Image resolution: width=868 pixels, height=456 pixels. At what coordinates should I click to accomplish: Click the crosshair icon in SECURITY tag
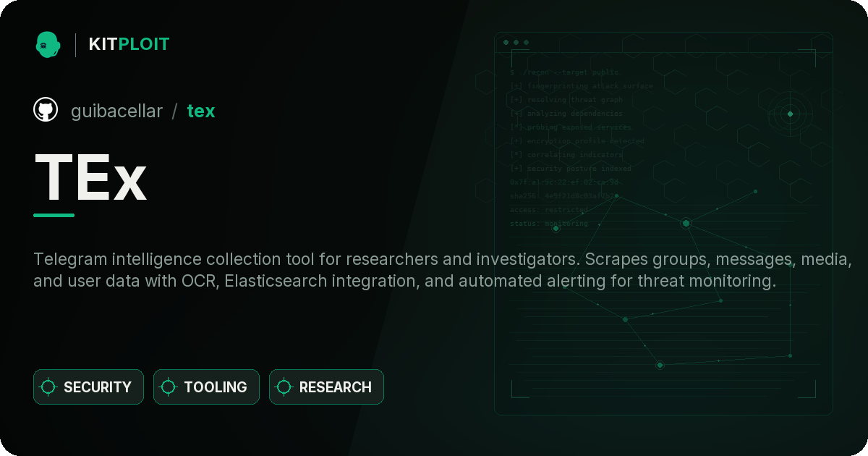[48, 387]
